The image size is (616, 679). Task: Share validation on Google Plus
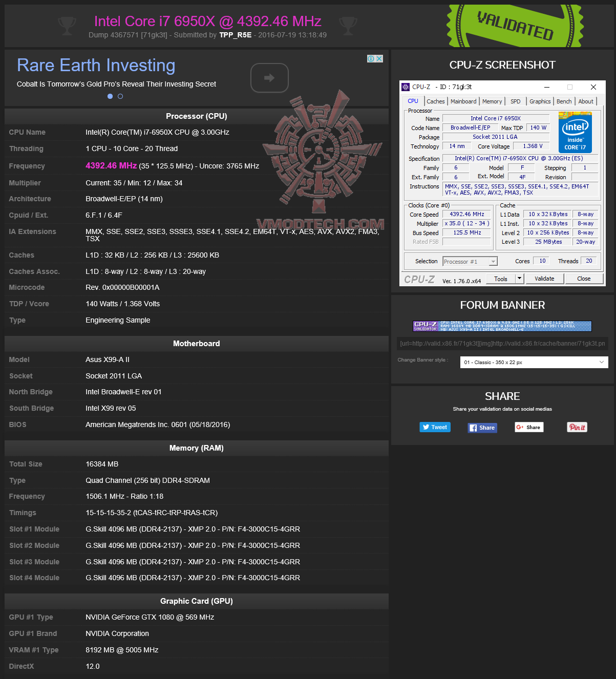pyautogui.click(x=529, y=427)
